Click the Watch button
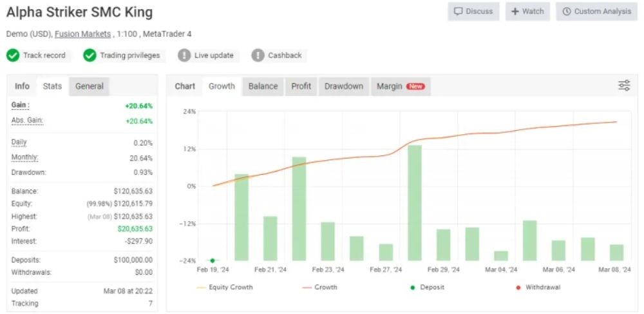The image size is (644, 314). [527, 12]
